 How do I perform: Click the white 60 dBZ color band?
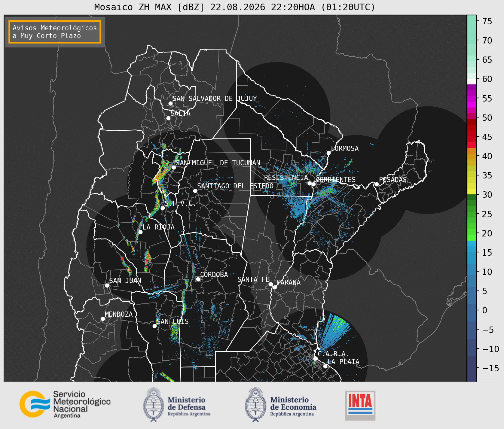point(472,81)
